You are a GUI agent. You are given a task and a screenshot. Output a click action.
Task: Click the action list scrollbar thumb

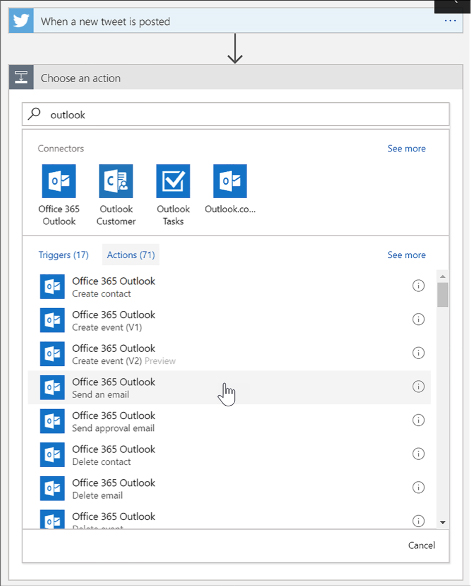pyautogui.click(x=443, y=295)
